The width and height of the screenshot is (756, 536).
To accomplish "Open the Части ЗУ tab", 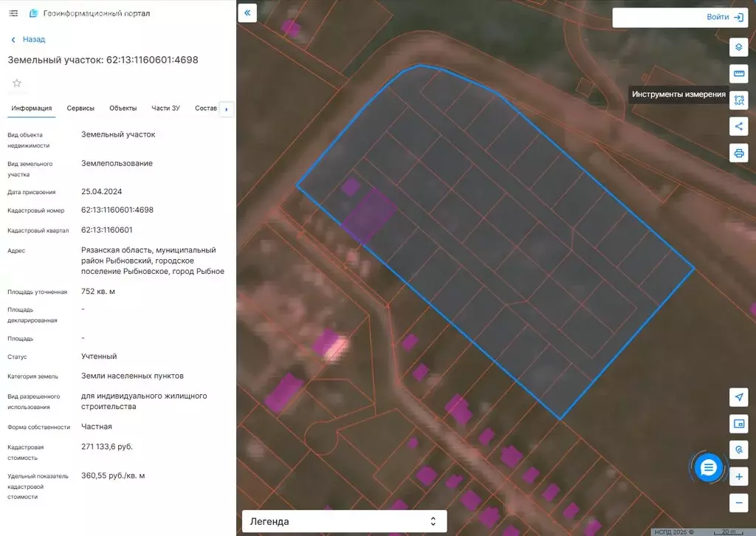I will [166, 109].
